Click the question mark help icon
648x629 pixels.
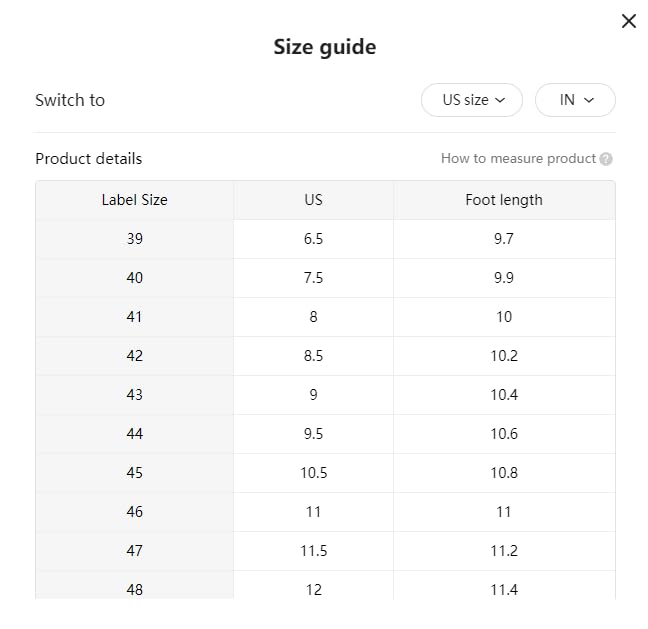pos(606,159)
